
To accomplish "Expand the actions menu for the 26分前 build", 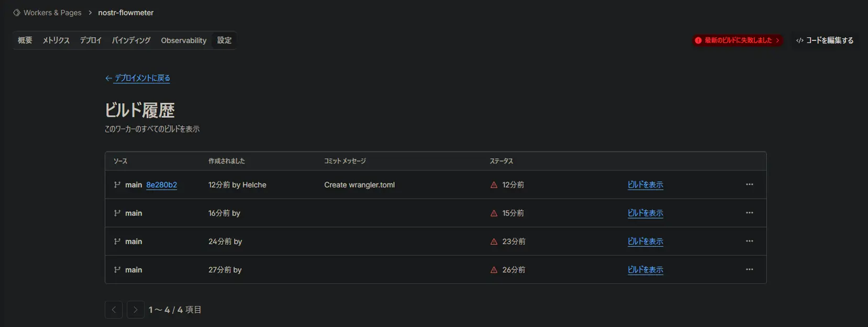I will 749,269.
